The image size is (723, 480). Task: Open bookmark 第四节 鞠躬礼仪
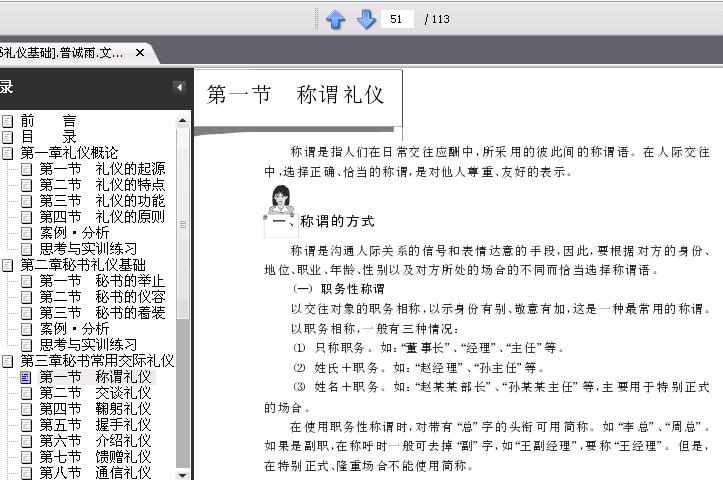[95, 409]
